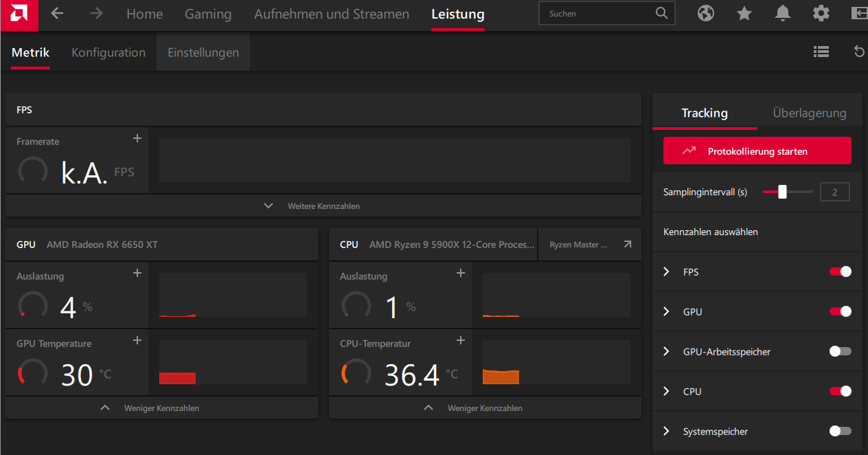Go forward with the right arrow
The image size is (868, 455).
click(97, 14)
